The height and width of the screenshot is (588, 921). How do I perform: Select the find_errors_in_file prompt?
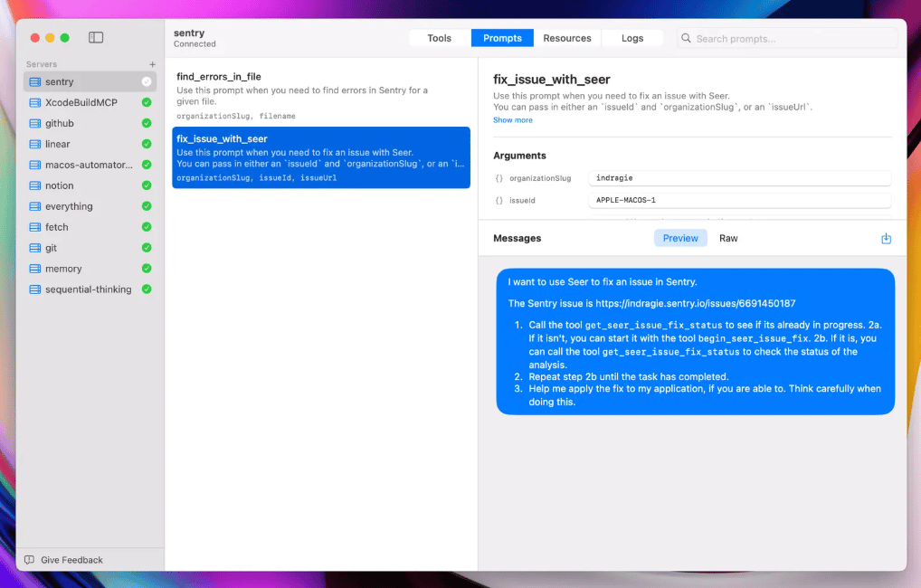click(320, 95)
